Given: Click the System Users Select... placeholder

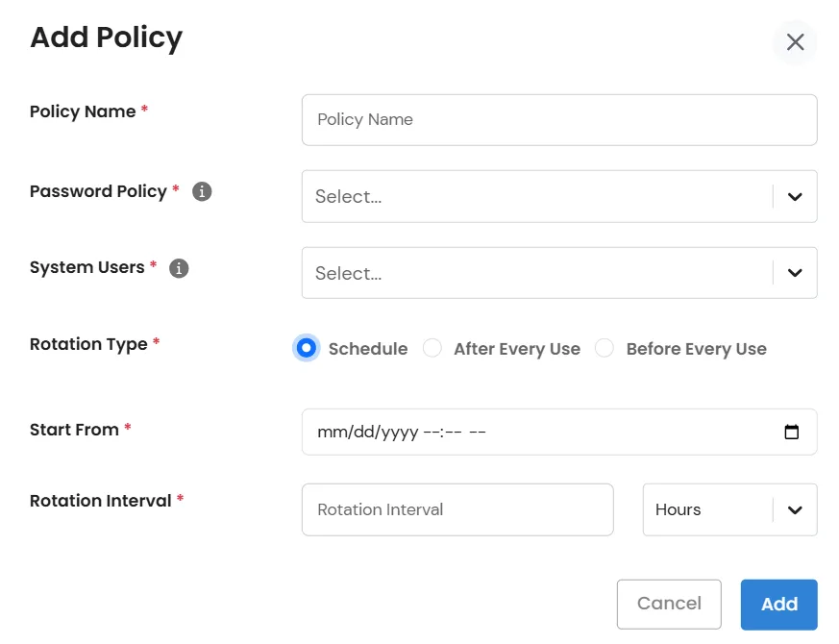Looking at the screenshot, I should tap(348, 273).
